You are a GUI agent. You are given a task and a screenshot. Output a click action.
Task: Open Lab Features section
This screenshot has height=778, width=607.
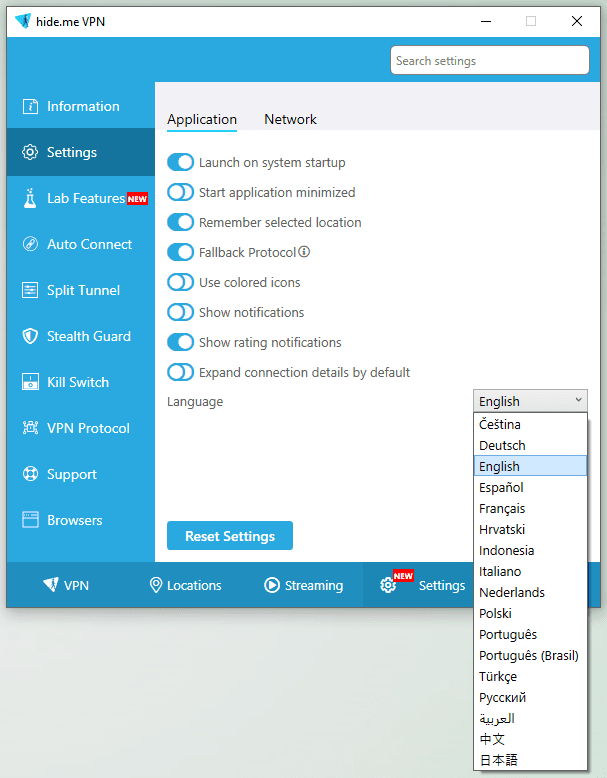coord(81,198)
